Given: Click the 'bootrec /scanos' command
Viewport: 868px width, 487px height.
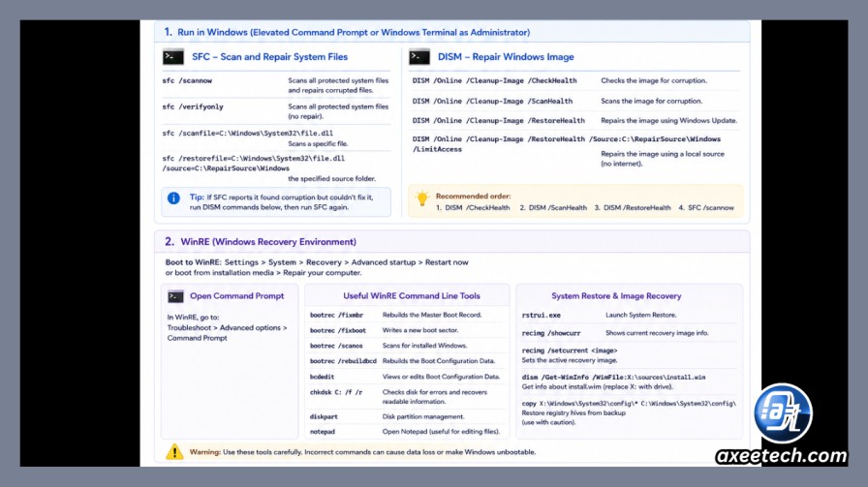Looking at the screenshot, I should point(336,346).
